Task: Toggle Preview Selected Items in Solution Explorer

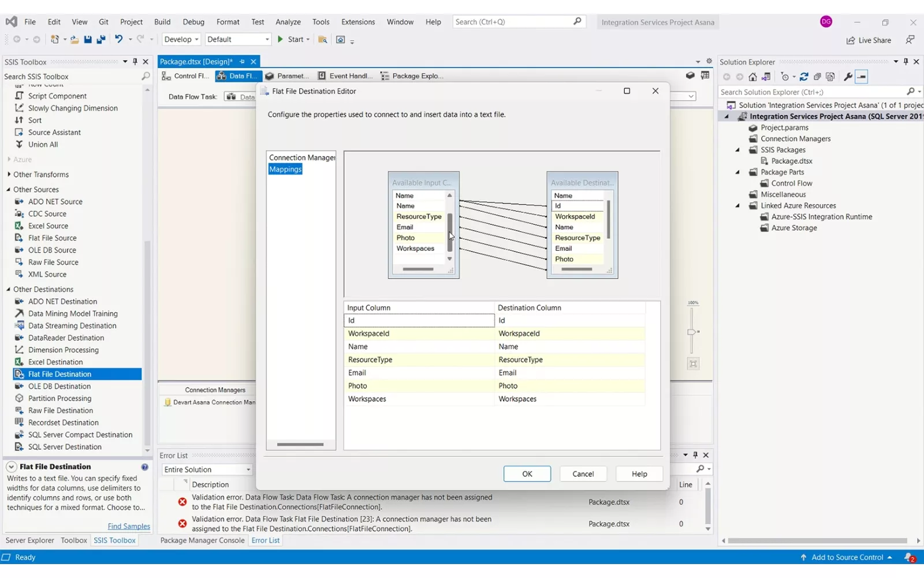Action: tap(862, 77)
